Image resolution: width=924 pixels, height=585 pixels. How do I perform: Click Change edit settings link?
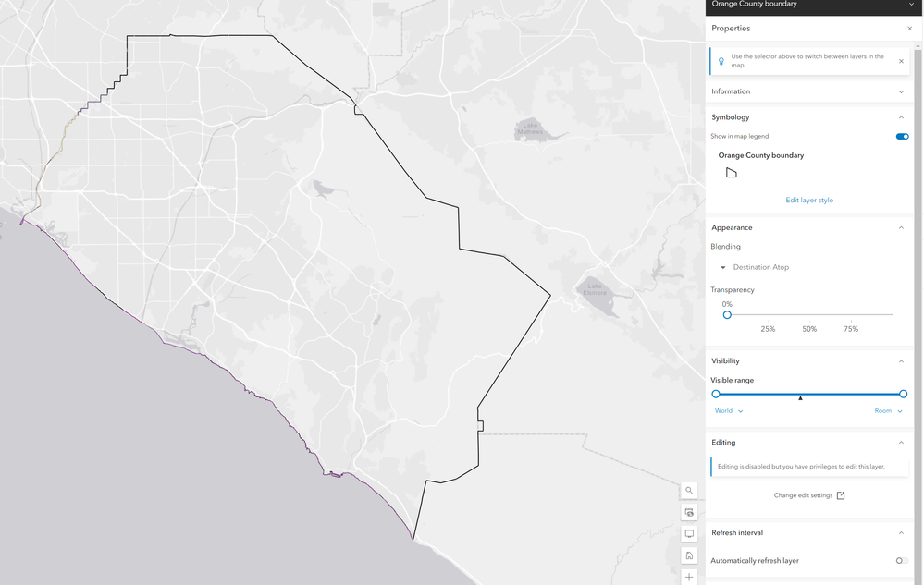tap(803, 495)
